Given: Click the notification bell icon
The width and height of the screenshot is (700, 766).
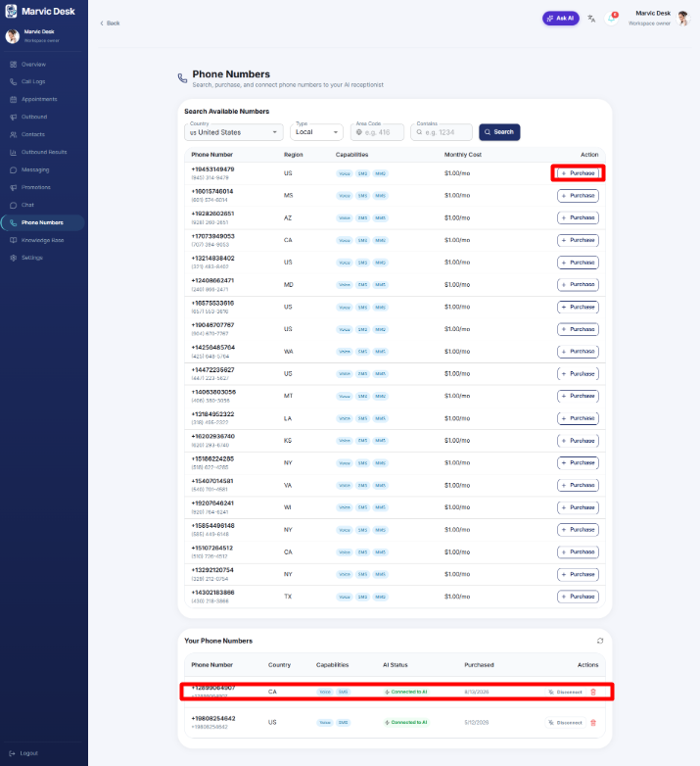Looking at the screenshot, I should (x=611, y=19).
